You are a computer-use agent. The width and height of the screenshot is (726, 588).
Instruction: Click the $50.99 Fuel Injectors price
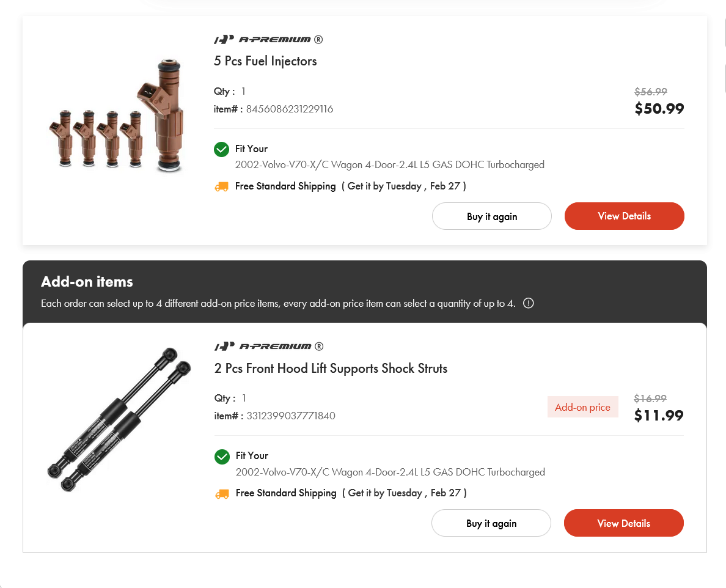[x=659, y=109]
